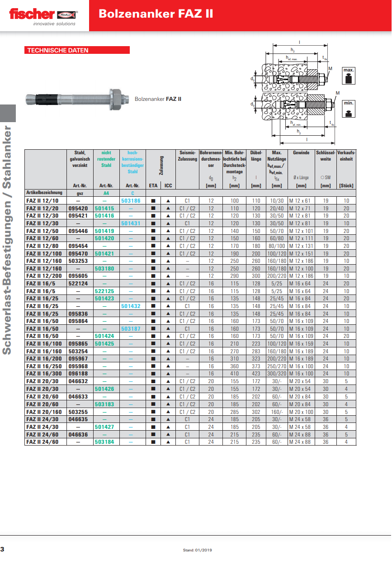Click the "Stand: 01/2019" footer text
392x584 pixels.
[197, 550]
